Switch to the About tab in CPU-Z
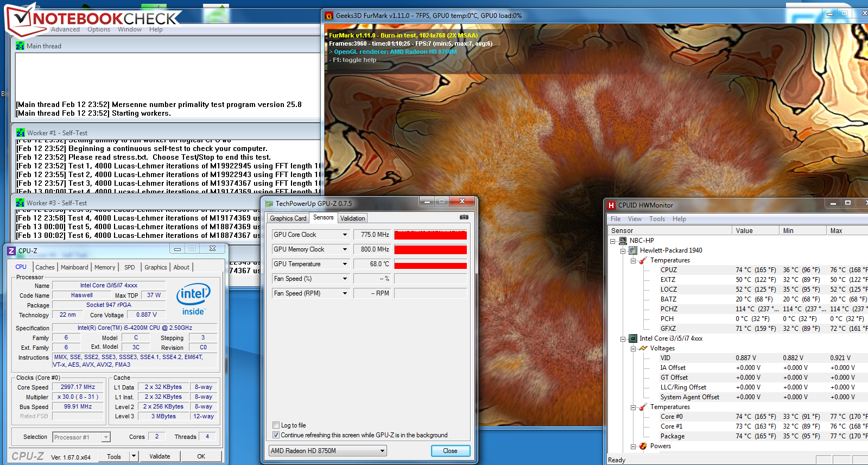868x465 pixels. click(x=181, y=267)
